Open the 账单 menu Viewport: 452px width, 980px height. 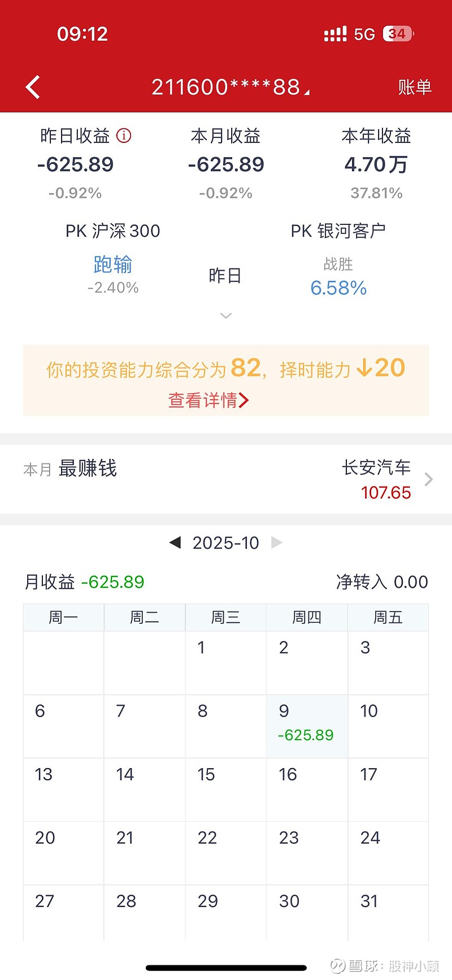415,88
